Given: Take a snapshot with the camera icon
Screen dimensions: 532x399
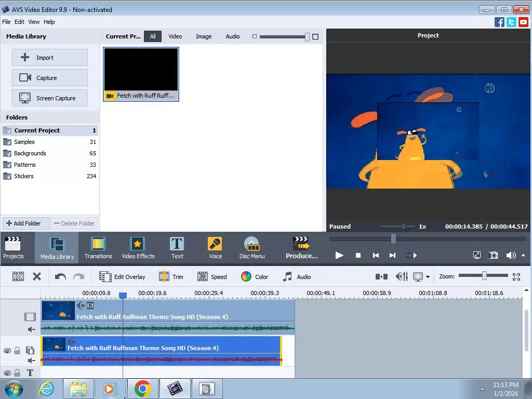Looking at the screenshot, I should (x=494, y=255).
